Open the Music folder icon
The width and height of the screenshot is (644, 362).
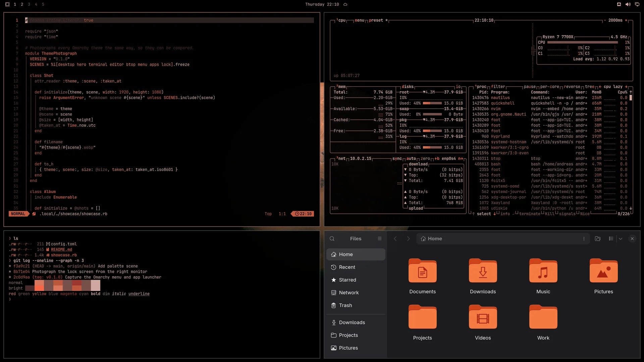[x=543, y=270]
